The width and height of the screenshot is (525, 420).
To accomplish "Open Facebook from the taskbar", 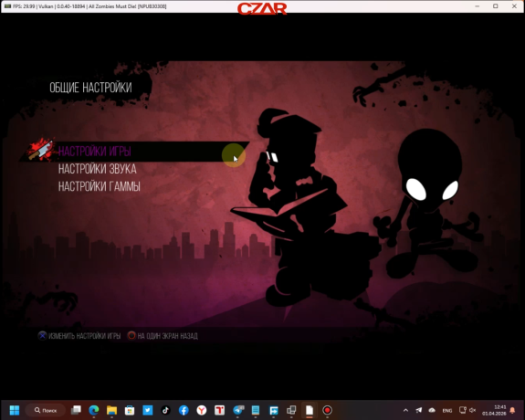I will pyautogui.click(x=184, y=410).
